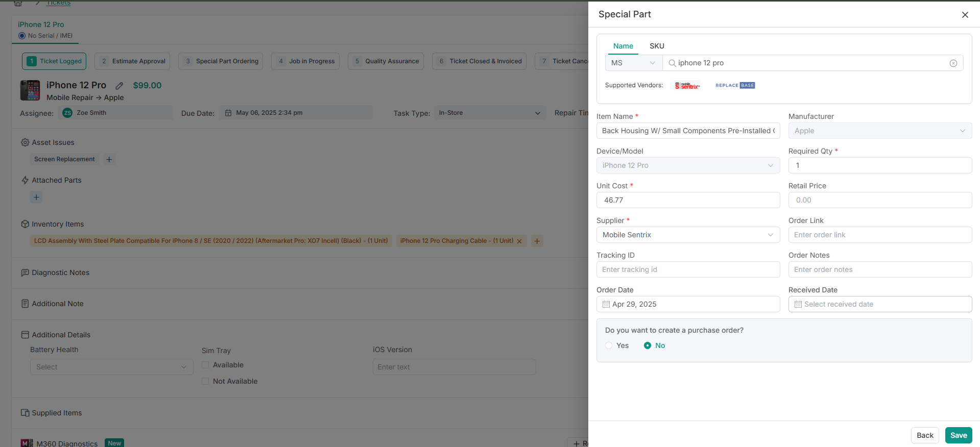Click the Save button

(959, 435)
